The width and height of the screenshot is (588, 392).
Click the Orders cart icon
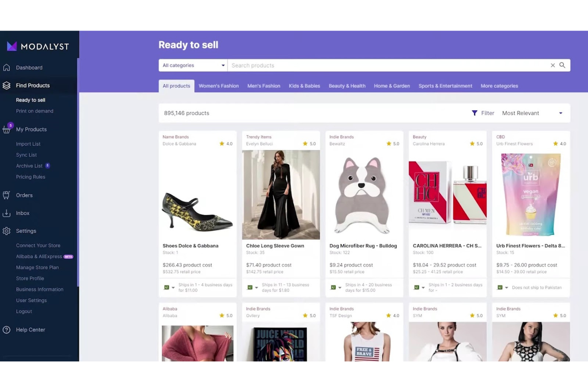point(6,195)
